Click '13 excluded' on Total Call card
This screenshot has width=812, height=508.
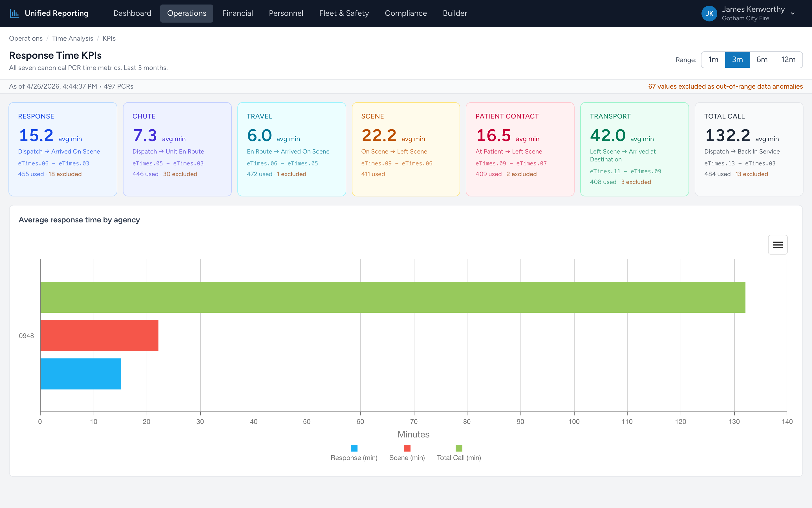752,174
